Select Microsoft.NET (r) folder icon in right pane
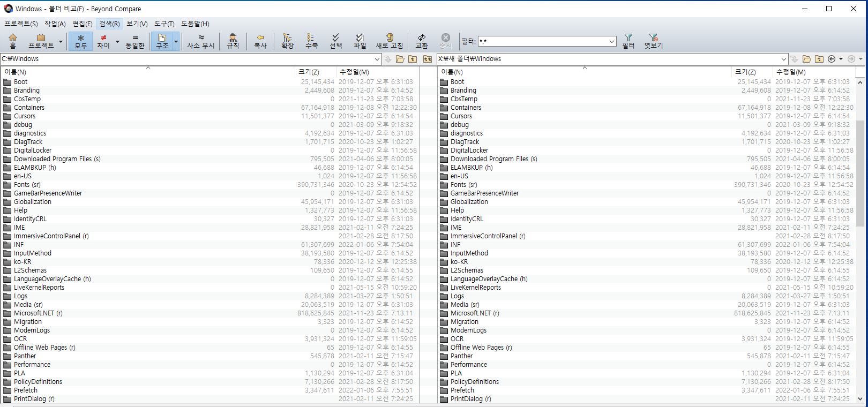Image resolution: width=868 pixels, height=407 pixels. tap(444, 313)
